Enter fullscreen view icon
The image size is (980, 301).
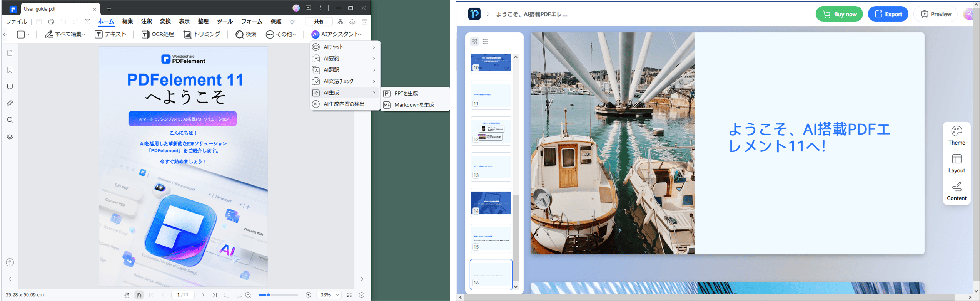coord(349,295)
